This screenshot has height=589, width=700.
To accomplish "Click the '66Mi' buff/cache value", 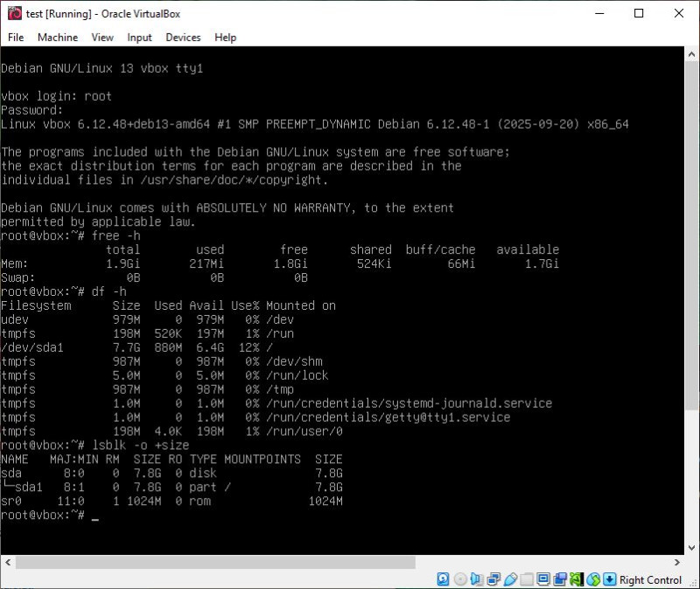I will pos(461,263).
